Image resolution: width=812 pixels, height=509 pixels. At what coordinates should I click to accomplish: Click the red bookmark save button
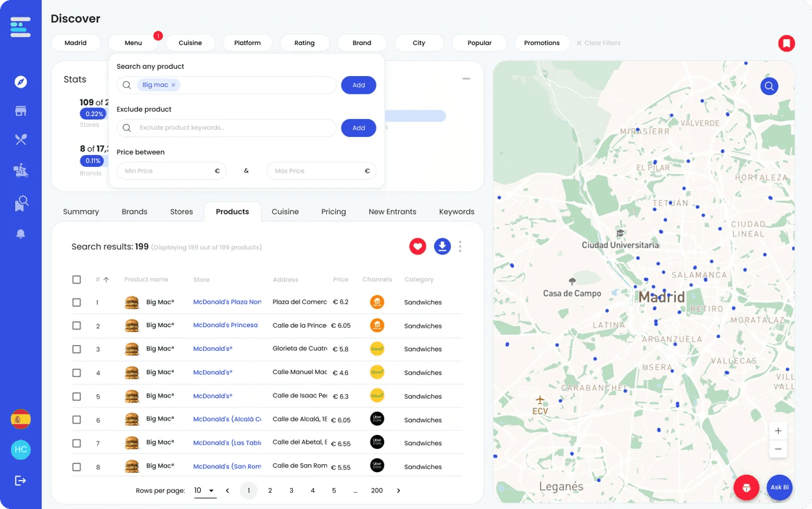click(x=786, y=43)
